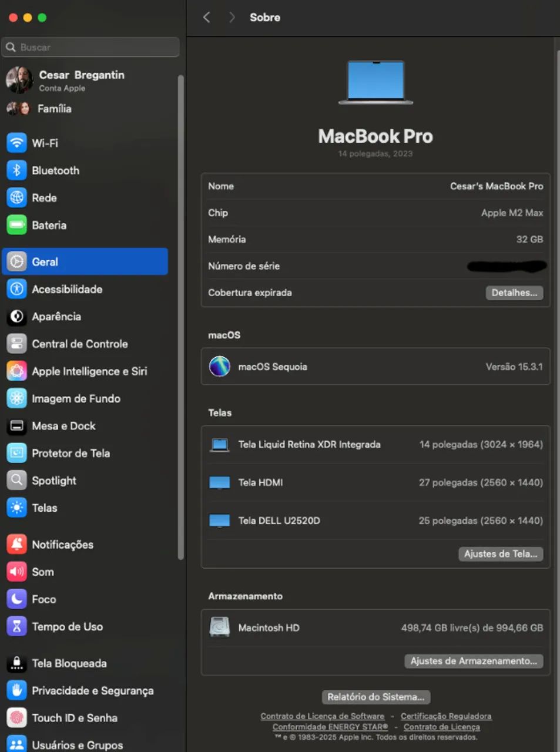Click Relatório do Sistema... button
Screen dimensions: 560x752
pos(376,697)
